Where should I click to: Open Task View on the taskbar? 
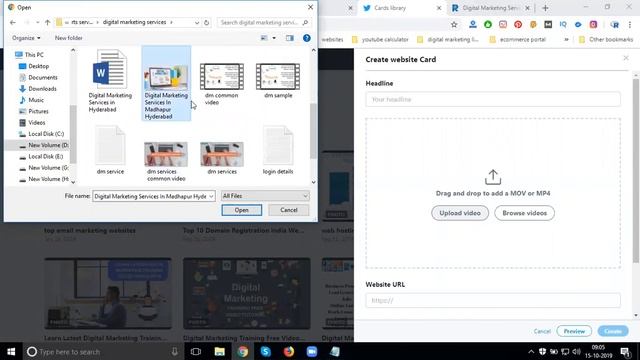tap(196, 351)
